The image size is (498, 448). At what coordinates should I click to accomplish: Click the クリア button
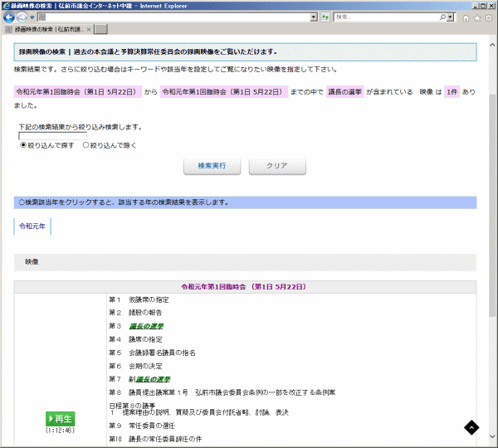point(277,166)
